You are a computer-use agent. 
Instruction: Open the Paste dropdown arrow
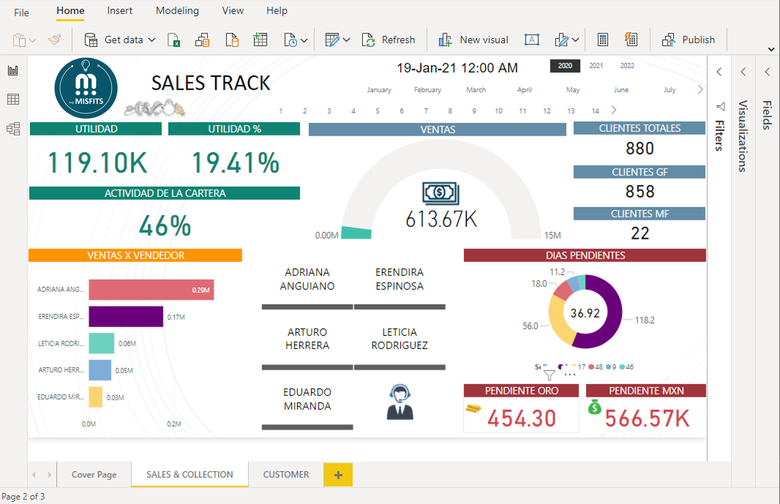coord(32,40)
